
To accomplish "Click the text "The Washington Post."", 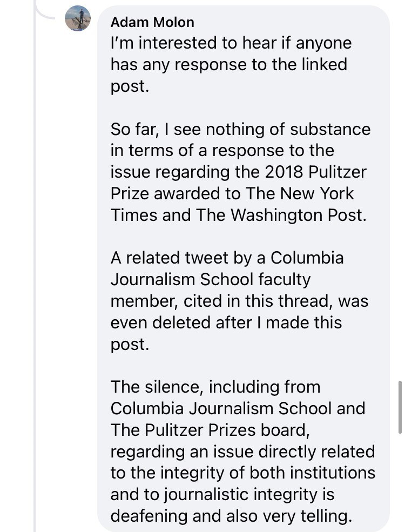I will (281, 215).
